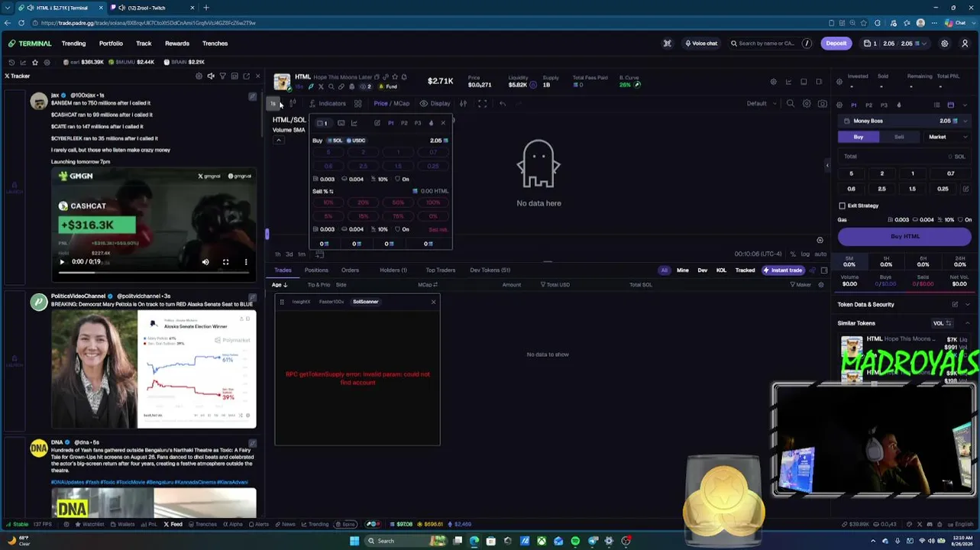Click the purple Deposit button
This screenshot has height=550, width=980.
point(836,44)
